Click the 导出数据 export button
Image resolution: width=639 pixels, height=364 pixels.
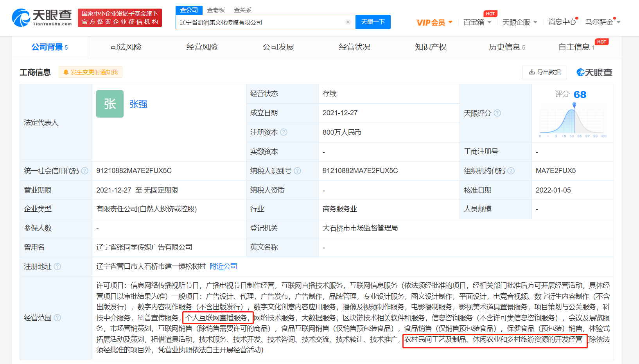pos(545,72)
